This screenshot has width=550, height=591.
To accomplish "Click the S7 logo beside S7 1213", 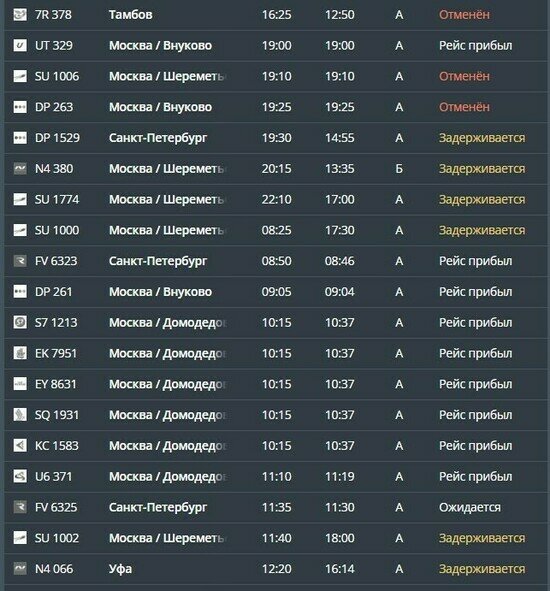I will tap(20, 323).
